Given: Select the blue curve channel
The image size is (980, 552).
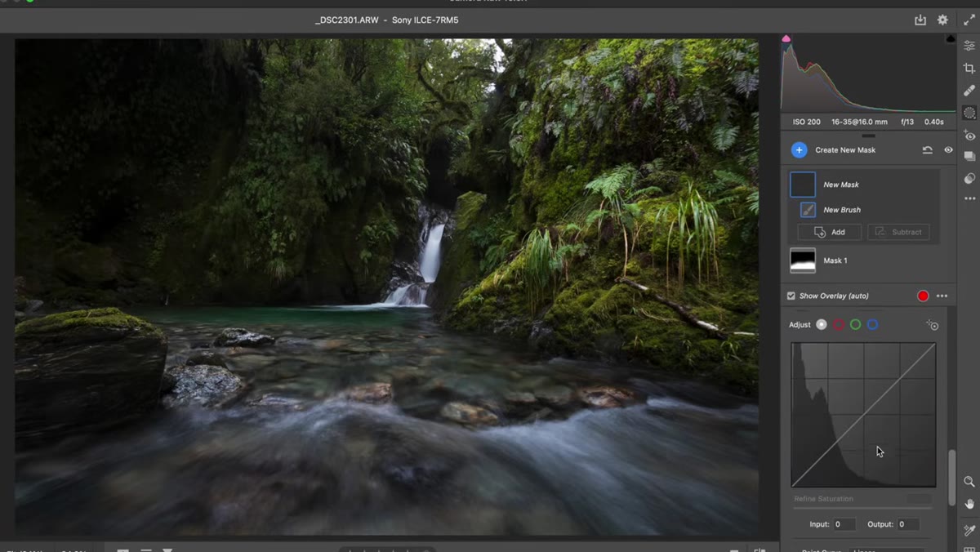Looking at the screenshot, I should pyautogui.click(x=872, y=325).
